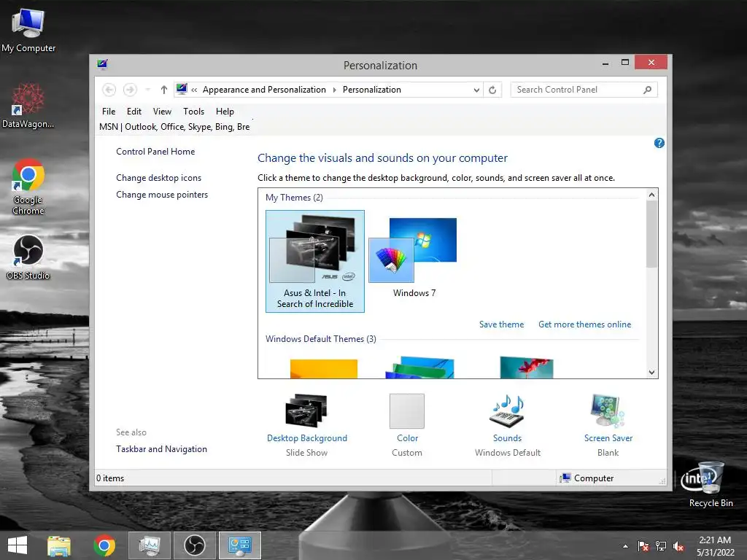Select the yellow Windows default theme
Screen dimensions: 747x560
click(x=323, y=368)
